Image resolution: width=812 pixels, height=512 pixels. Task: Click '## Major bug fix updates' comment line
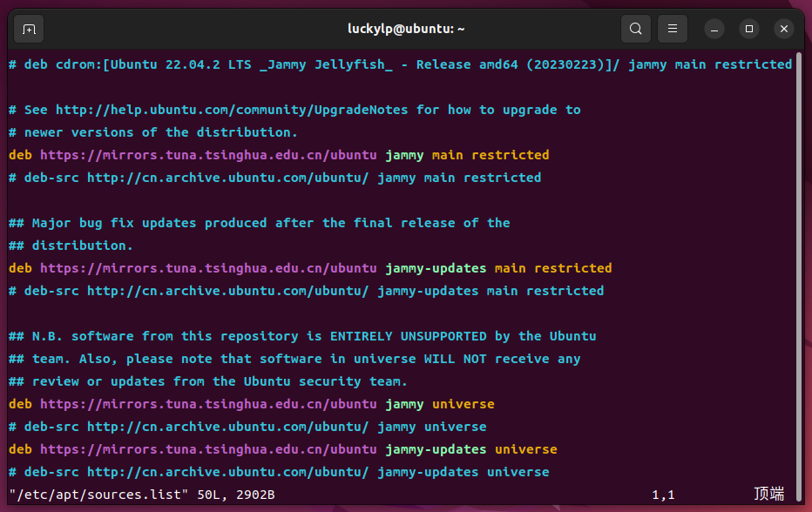coord(260,223)
